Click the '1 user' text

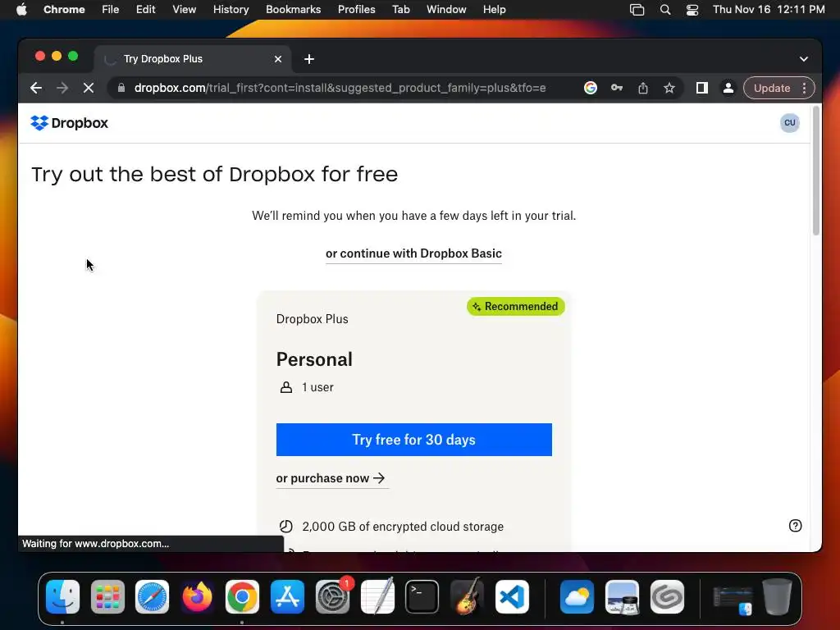point(317,387)
